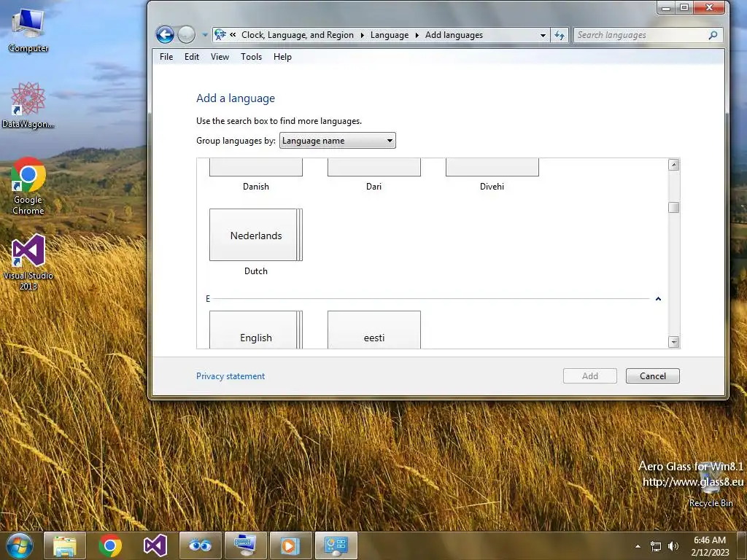The width and height of the screenshot is (747, 560).
Task: Open the View menu
Action: 220,57
